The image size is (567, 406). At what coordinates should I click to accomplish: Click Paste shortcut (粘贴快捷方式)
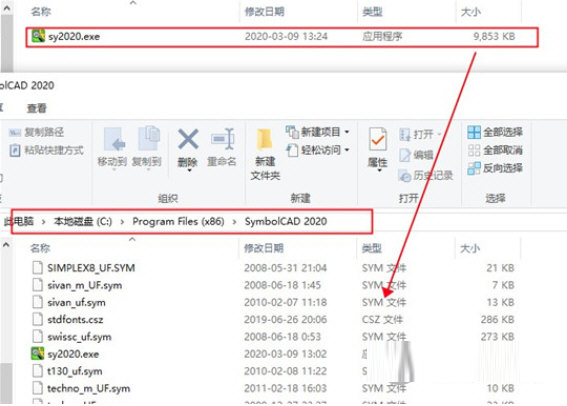pos(46,150)
